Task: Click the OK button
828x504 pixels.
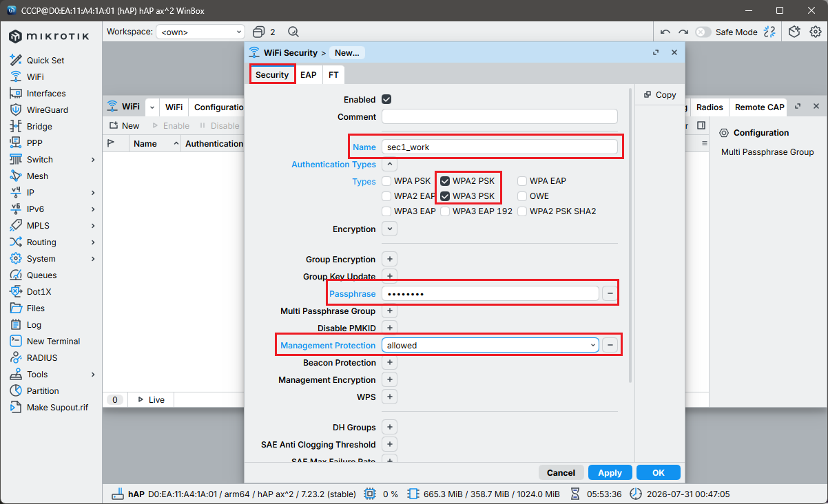Action: point(659,472)
